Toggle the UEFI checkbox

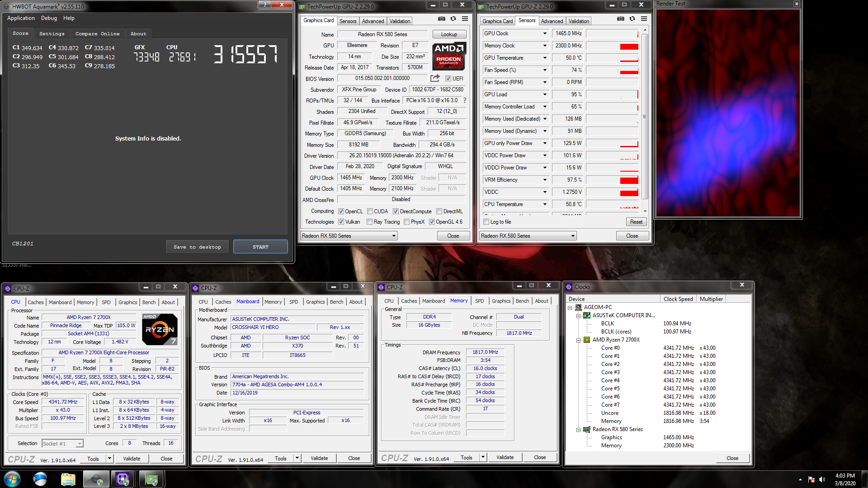(448, 78)
